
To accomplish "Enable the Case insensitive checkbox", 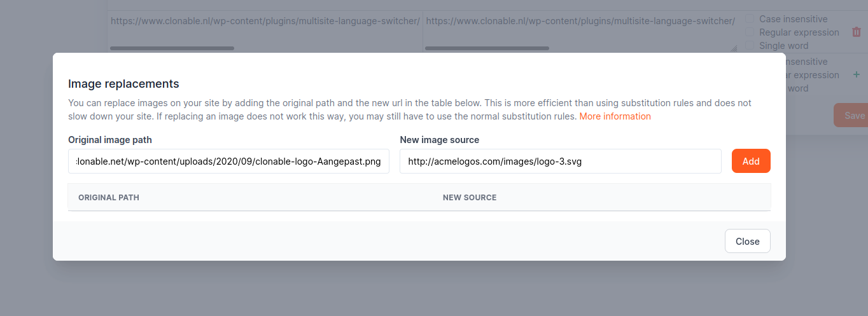I will 750,19.
